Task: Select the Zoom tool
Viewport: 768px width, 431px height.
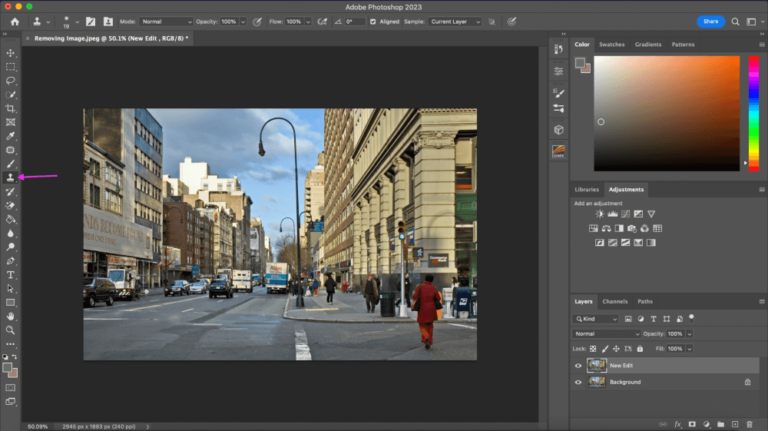Action: tap(11, 330)
